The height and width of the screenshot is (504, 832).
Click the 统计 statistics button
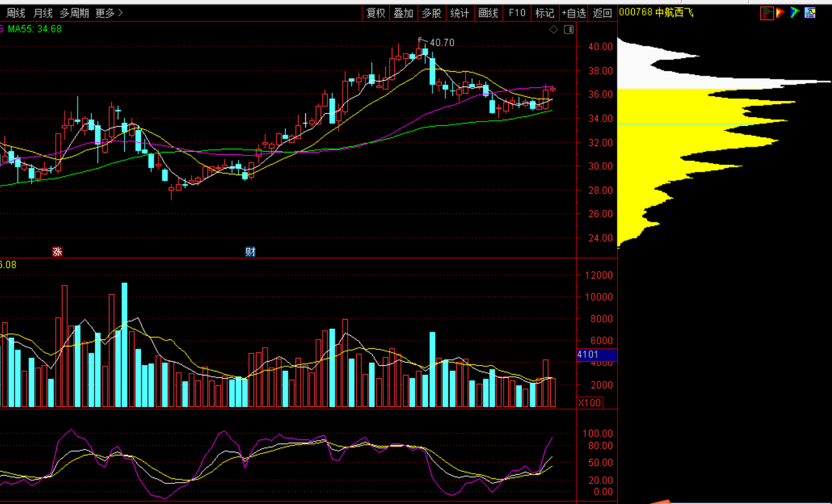point(460,13)
